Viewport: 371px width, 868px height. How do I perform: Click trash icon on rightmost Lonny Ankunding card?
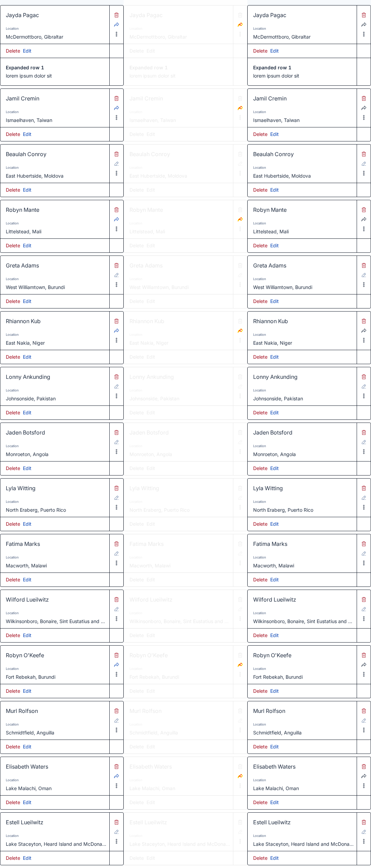point(364,377)
